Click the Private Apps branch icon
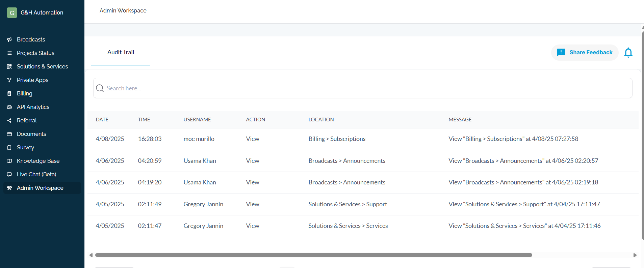 (9, 80)
